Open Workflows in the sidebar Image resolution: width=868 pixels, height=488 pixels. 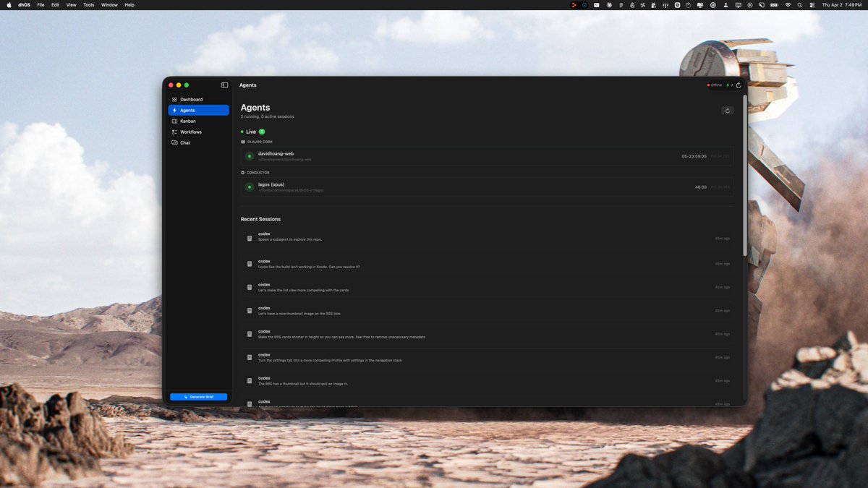198,132
